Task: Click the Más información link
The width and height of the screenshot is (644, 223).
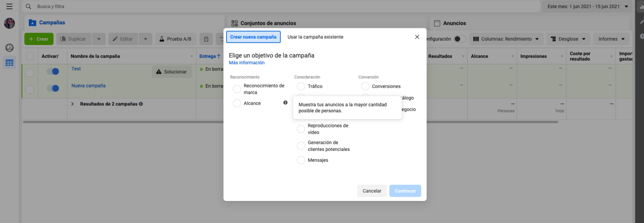Action: click(246, 63)
